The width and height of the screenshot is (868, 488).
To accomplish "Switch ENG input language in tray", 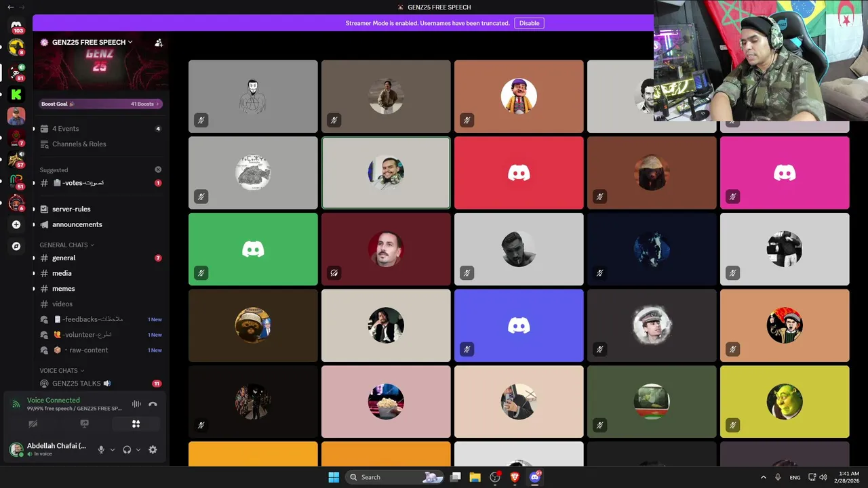I will [795, 477].
